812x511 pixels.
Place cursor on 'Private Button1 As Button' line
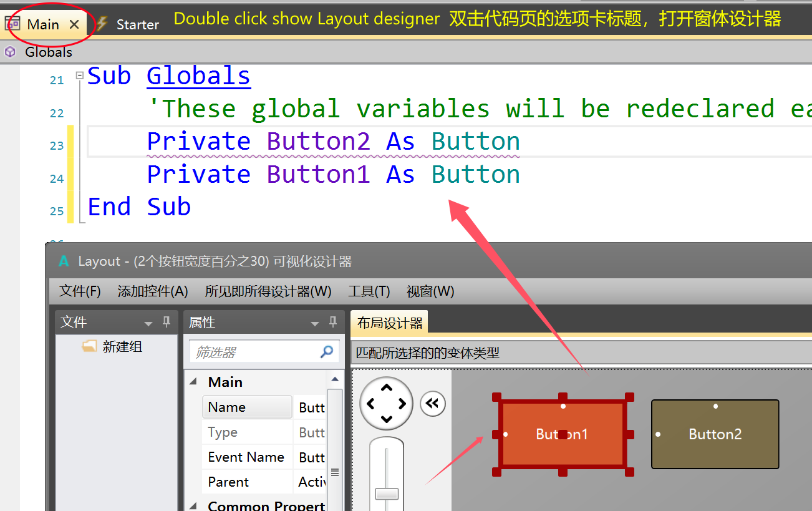334,174
